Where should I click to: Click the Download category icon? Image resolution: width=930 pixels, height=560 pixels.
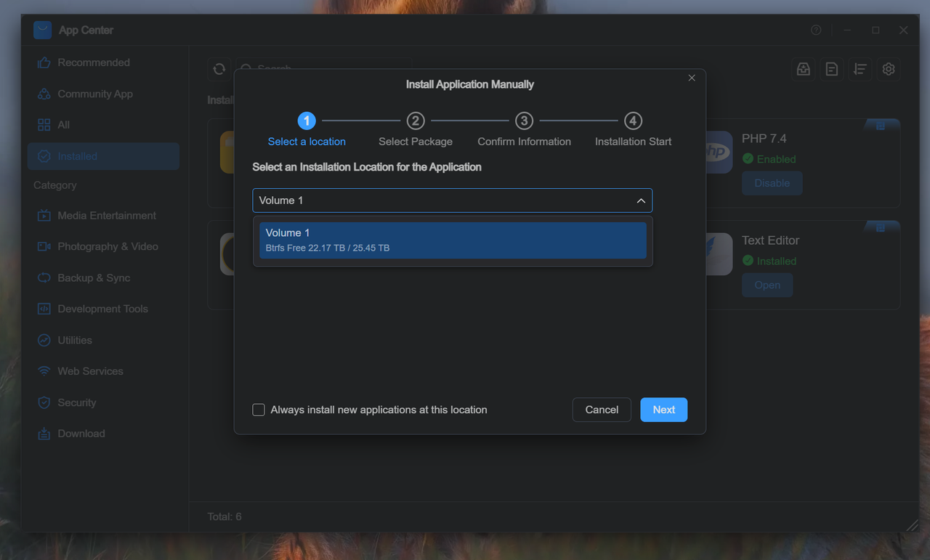tap(44, 434)
